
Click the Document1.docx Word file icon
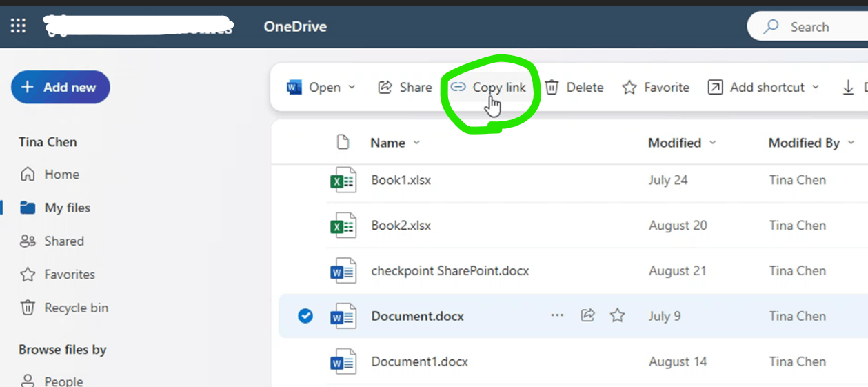pyautogui.click(x=343, y=362)
